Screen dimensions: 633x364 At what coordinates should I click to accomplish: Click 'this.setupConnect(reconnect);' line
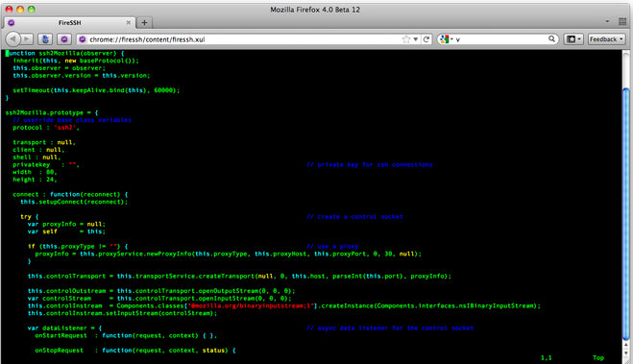coord(74,202)
